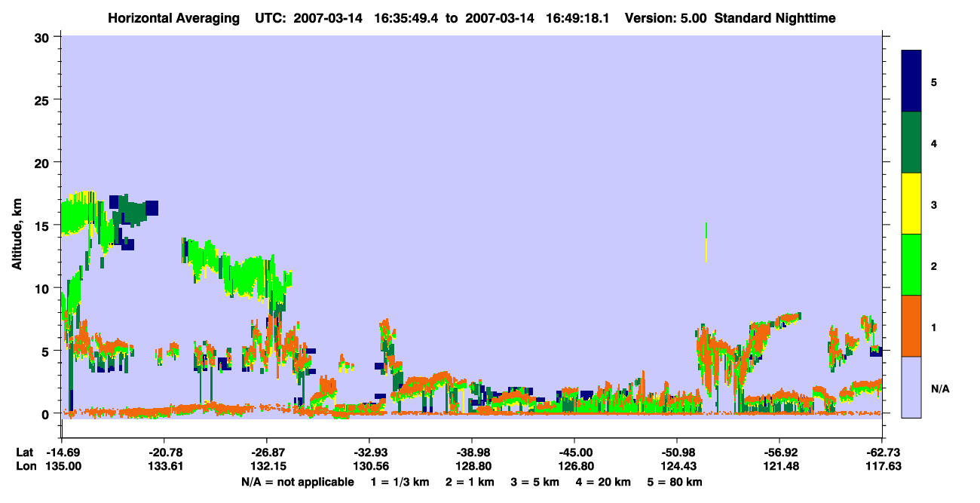
Task: Click the lavender N/A colorbar segment
Action: (911, 387)
